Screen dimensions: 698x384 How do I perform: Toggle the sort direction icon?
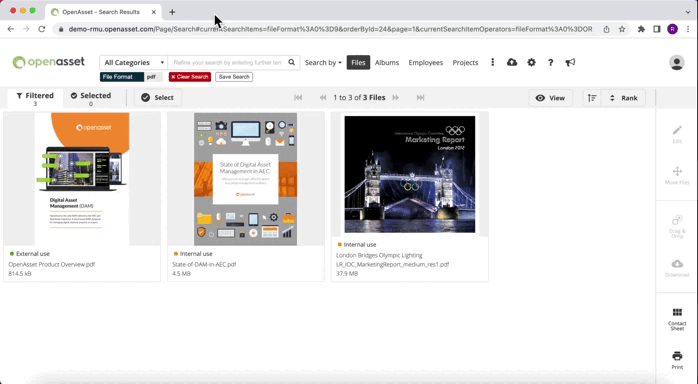coord(592,98)
